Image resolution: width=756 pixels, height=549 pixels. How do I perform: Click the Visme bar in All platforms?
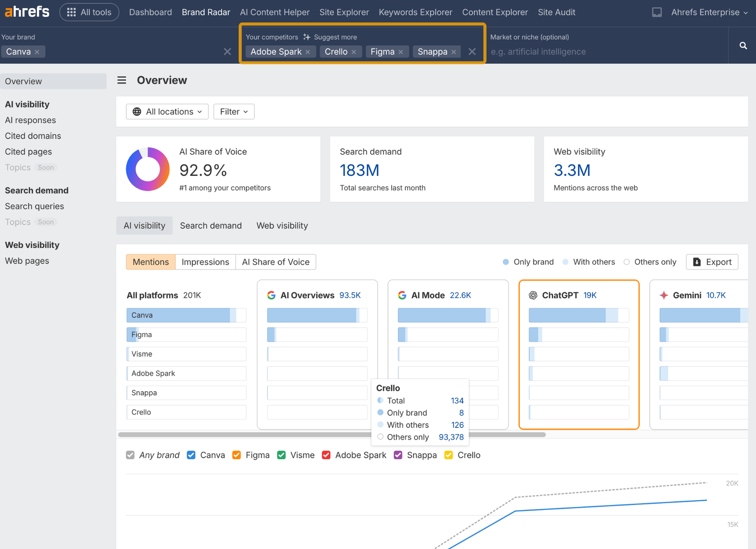186,354
